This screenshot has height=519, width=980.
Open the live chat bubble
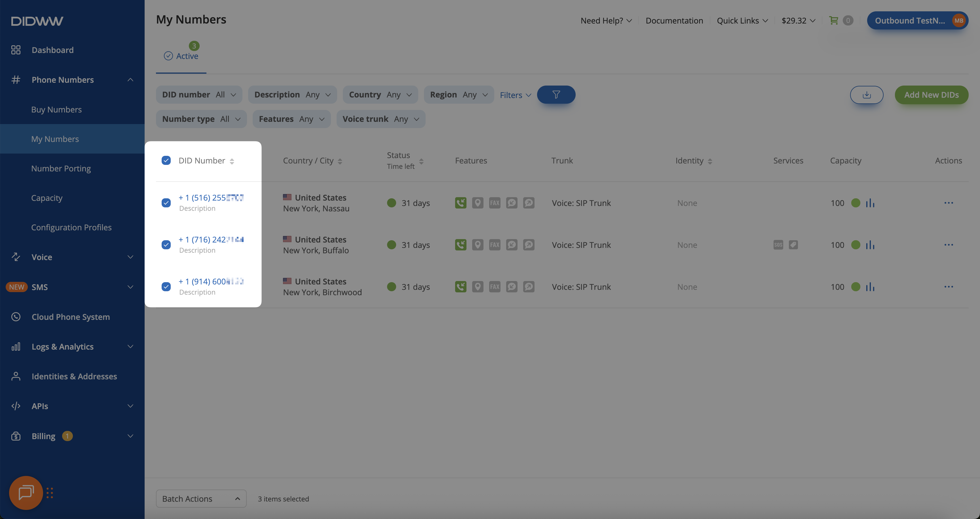(x=26, y=492)
